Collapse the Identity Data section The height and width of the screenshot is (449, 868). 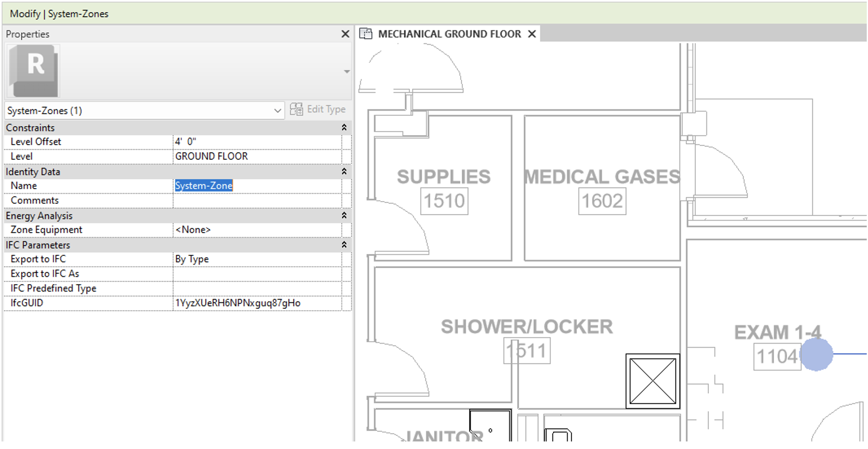point(343,172)
